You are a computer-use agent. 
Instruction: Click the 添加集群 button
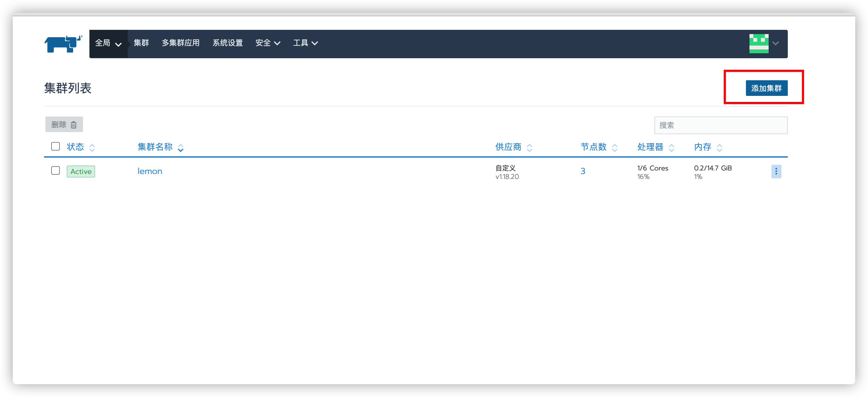coord(766,88)
